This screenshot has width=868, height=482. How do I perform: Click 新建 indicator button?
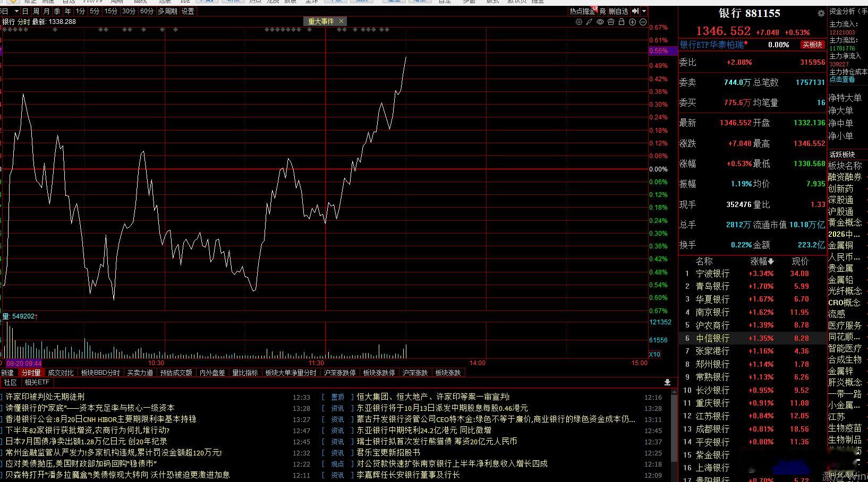[7, 373]
